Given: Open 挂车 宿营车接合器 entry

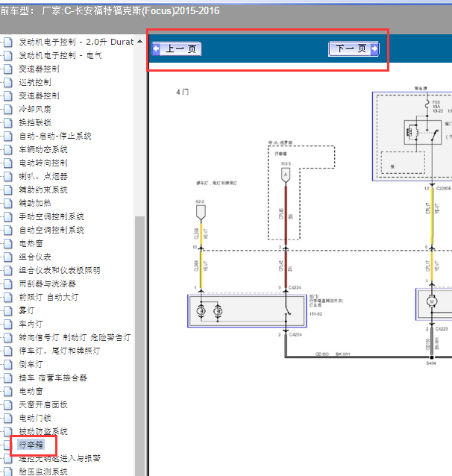Looking at the screenshot, I should (x=53, y=378).
